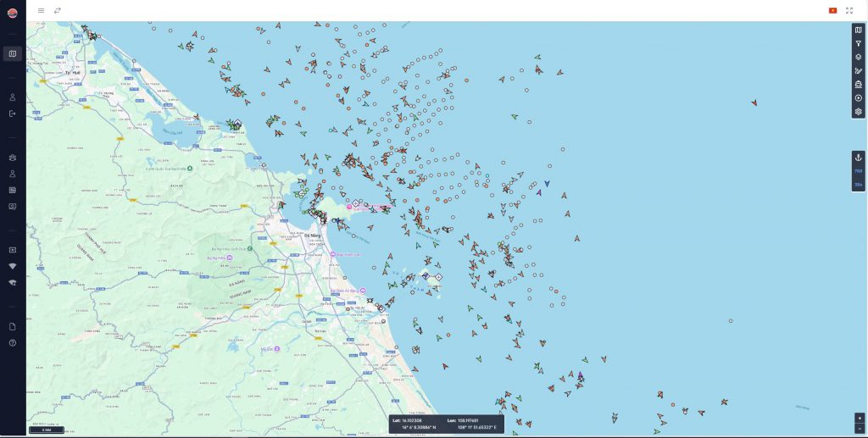Click the swap arrows icon in header
This screenshot has width=868, height=438.
pos(58,10)
